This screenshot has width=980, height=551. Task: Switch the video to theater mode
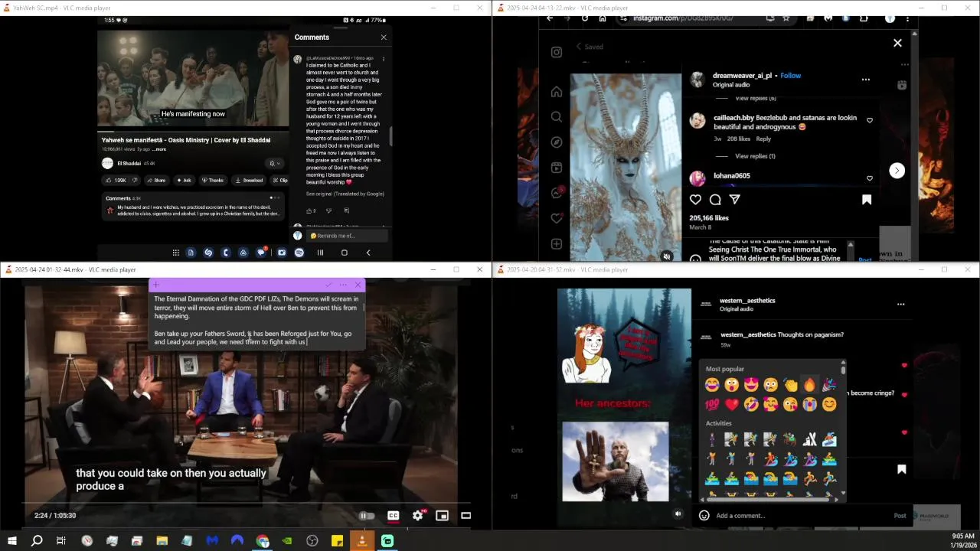pos(465,516)
